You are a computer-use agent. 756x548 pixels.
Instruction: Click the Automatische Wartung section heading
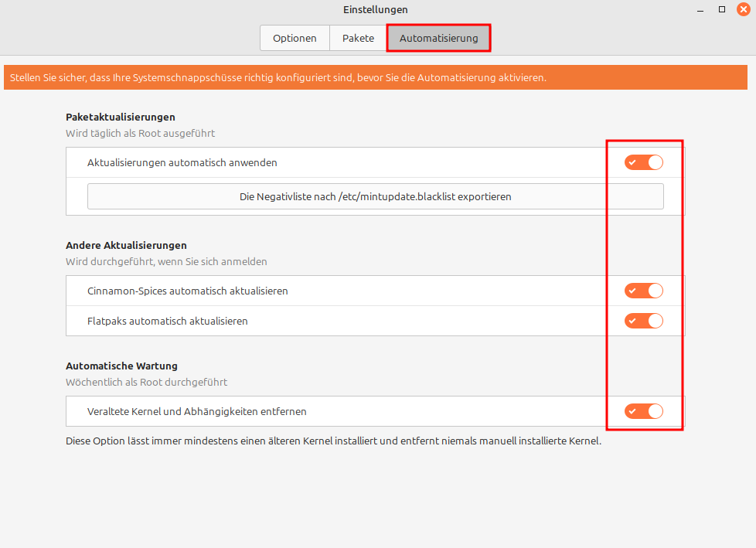pos(121,366)
